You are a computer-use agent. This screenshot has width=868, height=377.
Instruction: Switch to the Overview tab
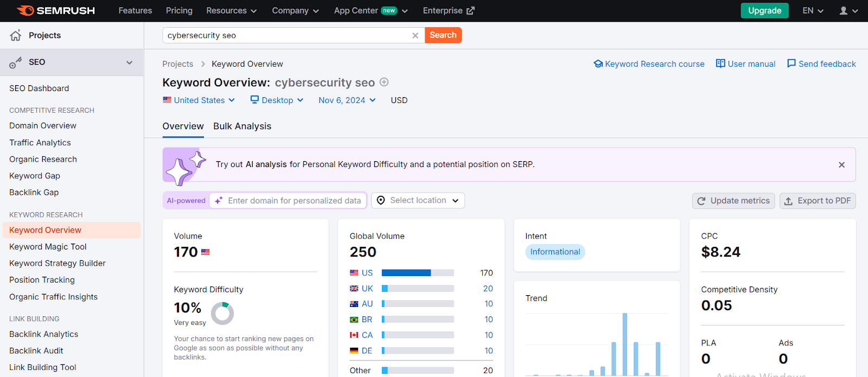pyautogui.click(x=183, y=126)
